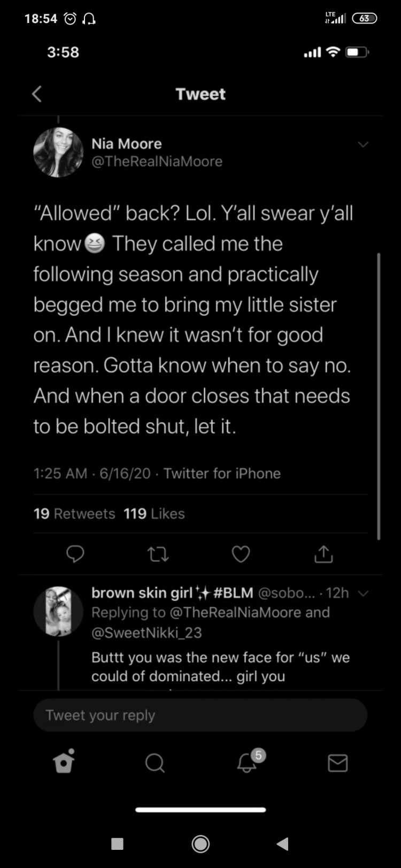Viewport: 401px width, 868px height.
Task: Open Nia Moore's profile picture
Action: coord(58,152)
